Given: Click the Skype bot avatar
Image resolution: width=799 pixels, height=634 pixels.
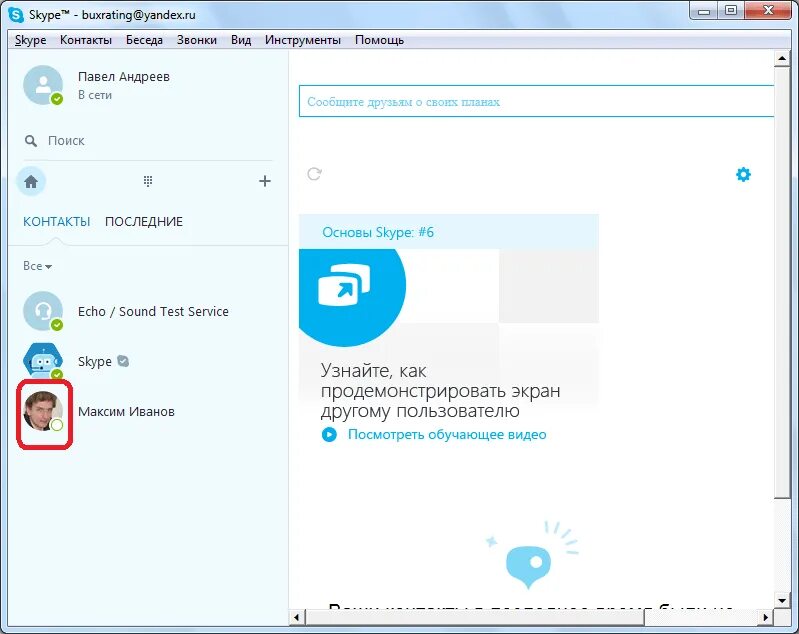Looking at the screenshot, I should tap(43, 361).
